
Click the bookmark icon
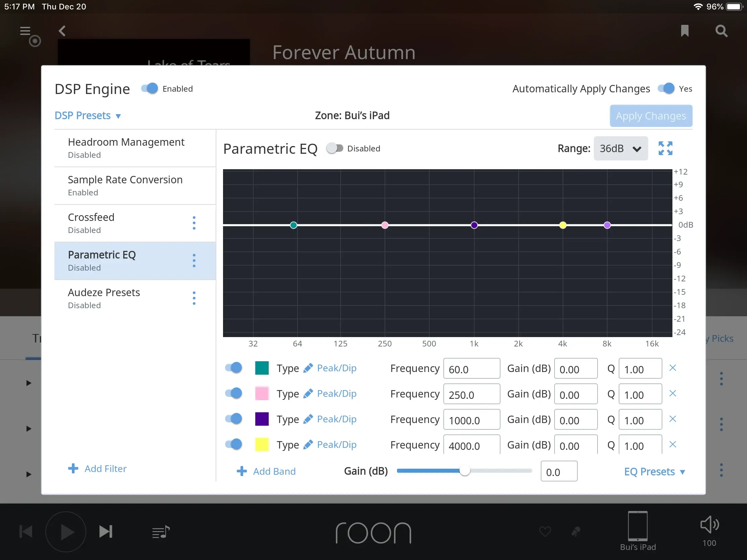pyautogui.click(x=685, y=31)
